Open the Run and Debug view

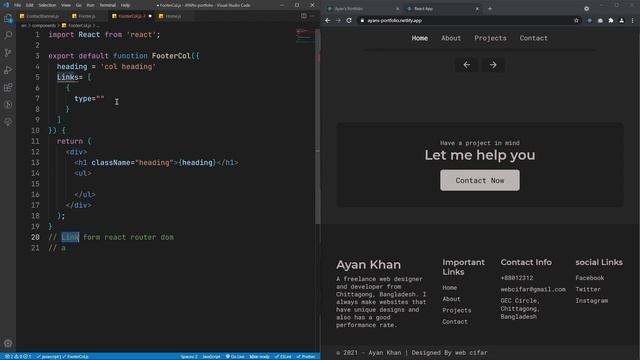pyautogui.click(x=8, y=70)
